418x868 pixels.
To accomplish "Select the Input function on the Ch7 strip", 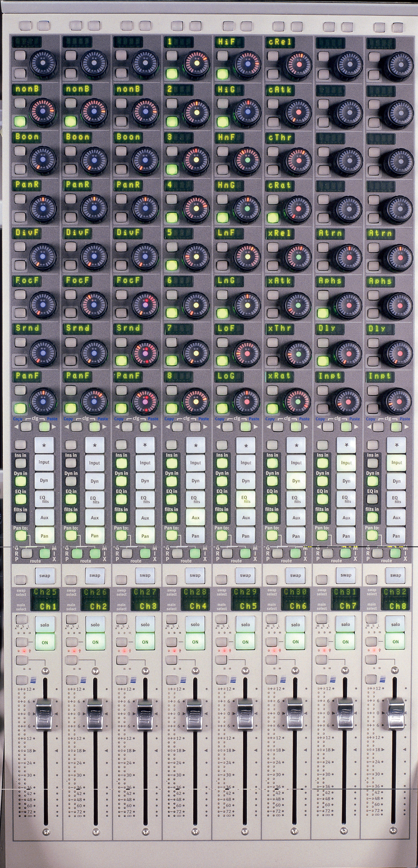I will point(346,463).
